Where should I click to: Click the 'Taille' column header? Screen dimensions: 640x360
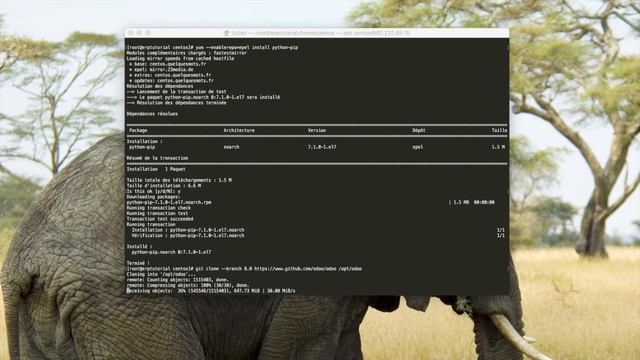[x=500, y=130]
